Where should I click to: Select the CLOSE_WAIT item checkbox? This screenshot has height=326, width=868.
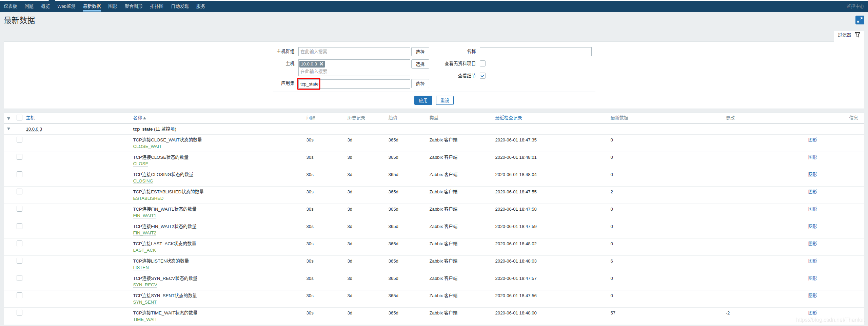20,140
